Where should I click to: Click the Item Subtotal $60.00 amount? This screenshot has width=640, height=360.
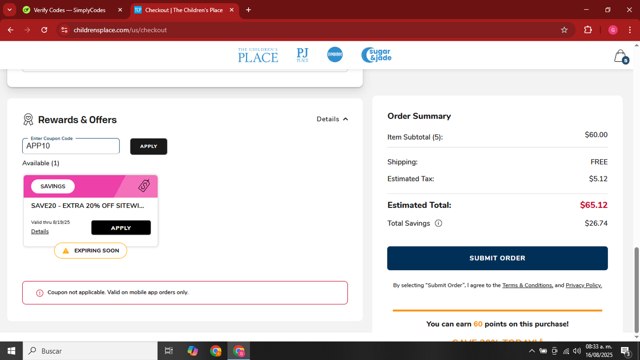tap(596, 135)
